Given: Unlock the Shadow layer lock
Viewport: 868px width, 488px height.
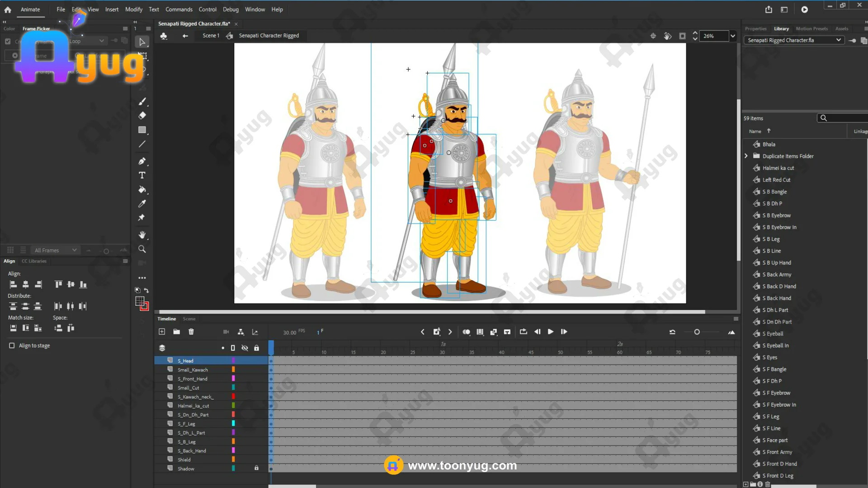Looking at the screenshot, I should tap(256, 468).
